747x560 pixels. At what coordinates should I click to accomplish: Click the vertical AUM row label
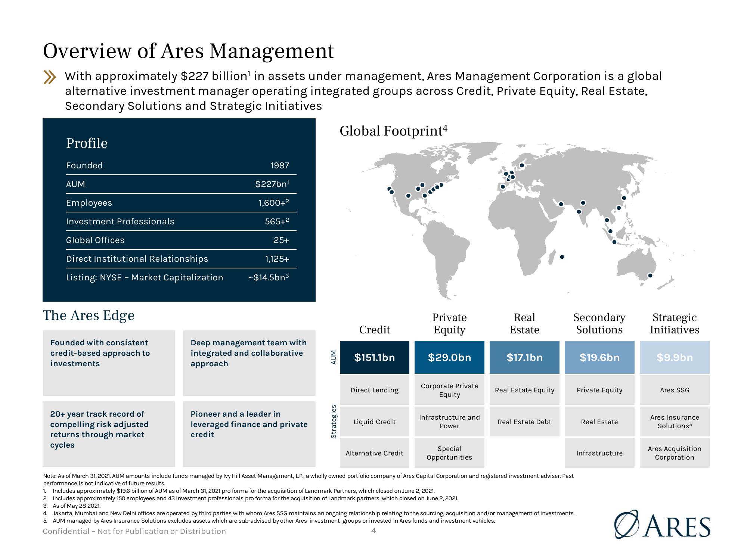[334, 357]
